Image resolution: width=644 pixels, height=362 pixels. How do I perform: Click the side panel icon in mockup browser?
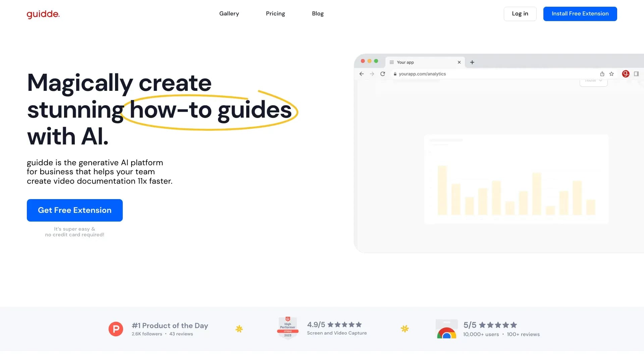636,74
